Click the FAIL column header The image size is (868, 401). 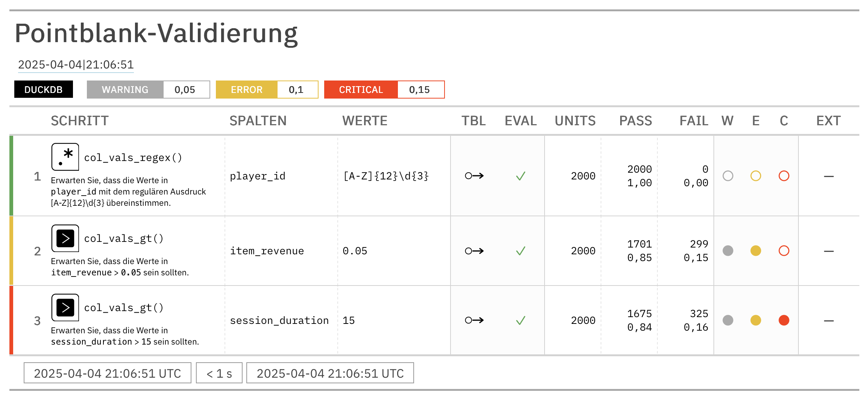(693, 121)
